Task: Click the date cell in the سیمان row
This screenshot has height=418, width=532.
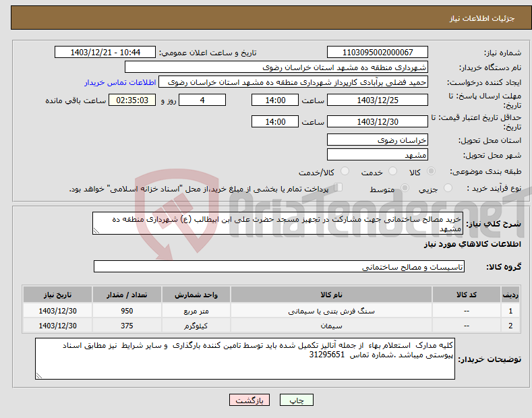Action: [x=58, y=326]
